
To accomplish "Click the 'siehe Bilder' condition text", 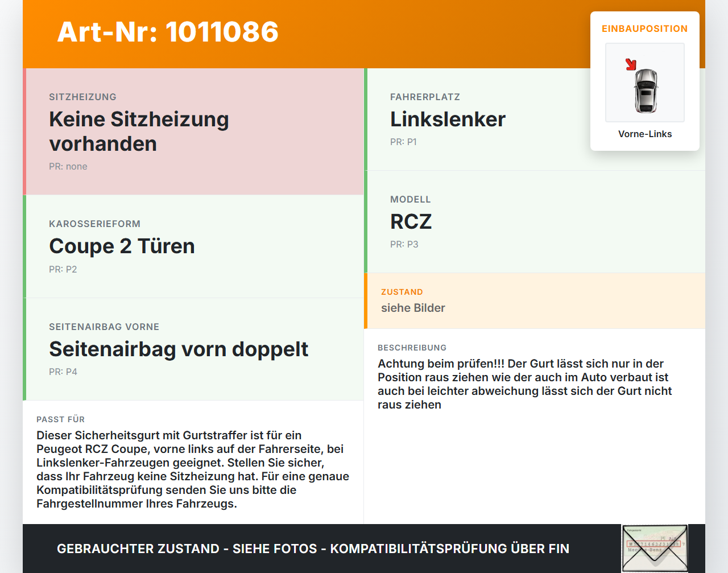I will (413, 308).
